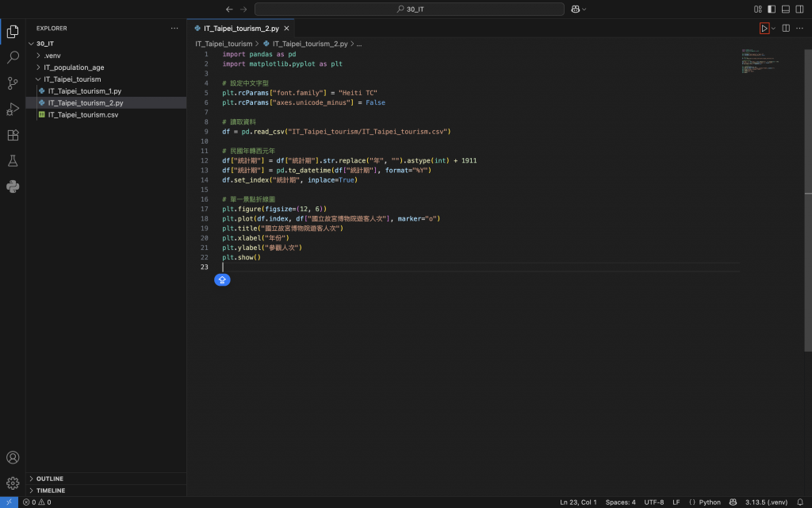812x508 pixels.
Task: Open the Testing flask view
Action: point(13,160)
